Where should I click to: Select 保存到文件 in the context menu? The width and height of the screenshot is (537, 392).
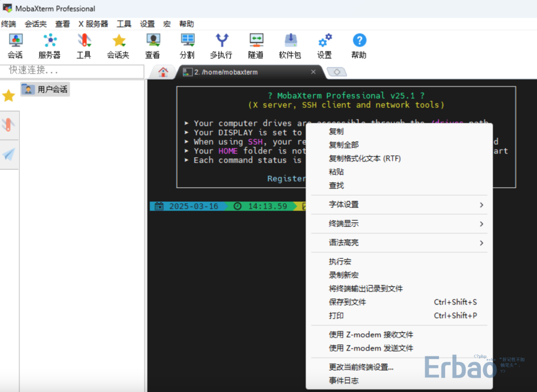tap(399, 302)
